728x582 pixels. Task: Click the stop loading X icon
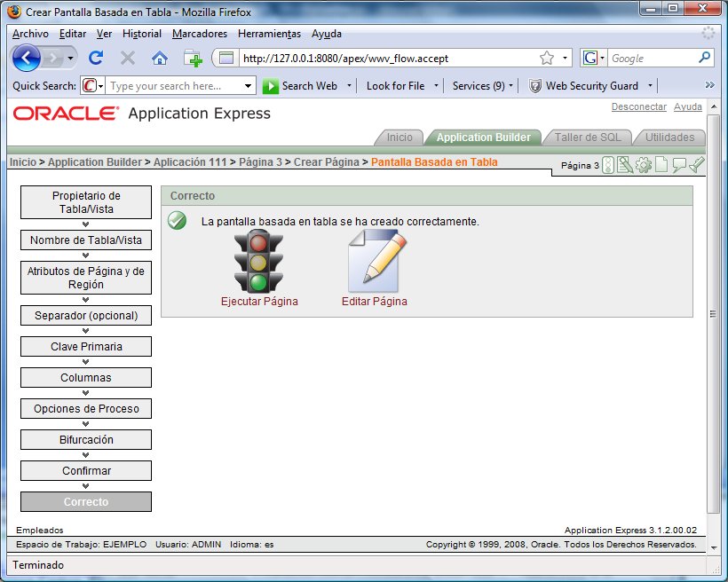[x=128, y=58]
